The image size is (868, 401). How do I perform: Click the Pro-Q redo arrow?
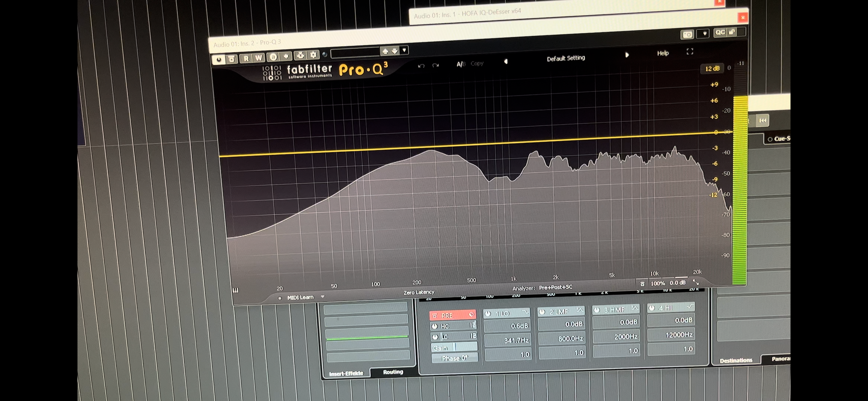coord(436,65)
